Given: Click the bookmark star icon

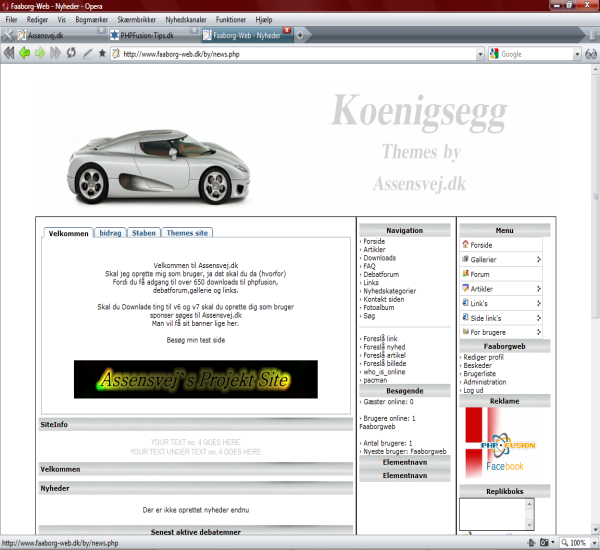Looking at the screenshot, I should 102,53.
